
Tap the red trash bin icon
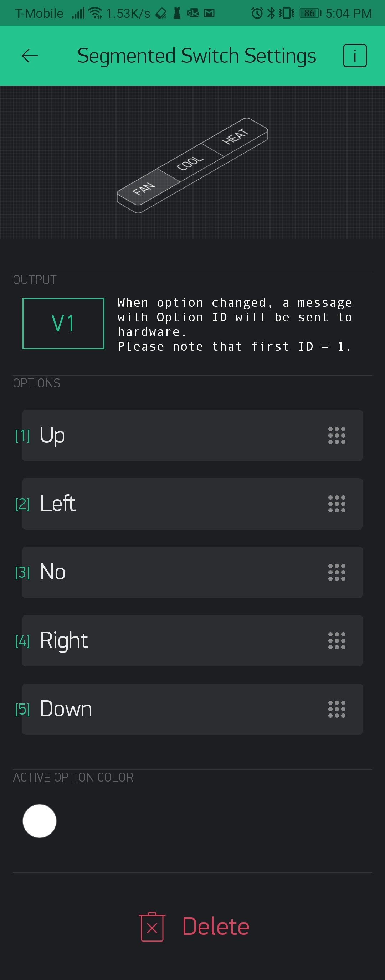point(152,927)
